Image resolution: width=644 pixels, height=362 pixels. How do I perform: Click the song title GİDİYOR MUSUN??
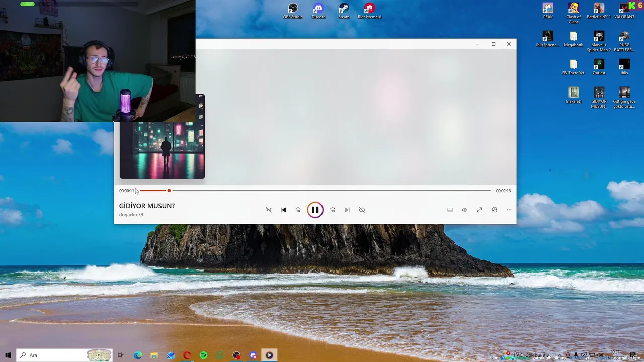click(147, 206)
